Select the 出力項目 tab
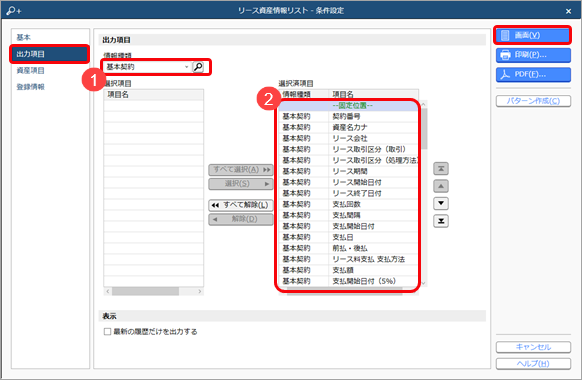The width and height of the screenshot is (582, 380). coord(49,54)
